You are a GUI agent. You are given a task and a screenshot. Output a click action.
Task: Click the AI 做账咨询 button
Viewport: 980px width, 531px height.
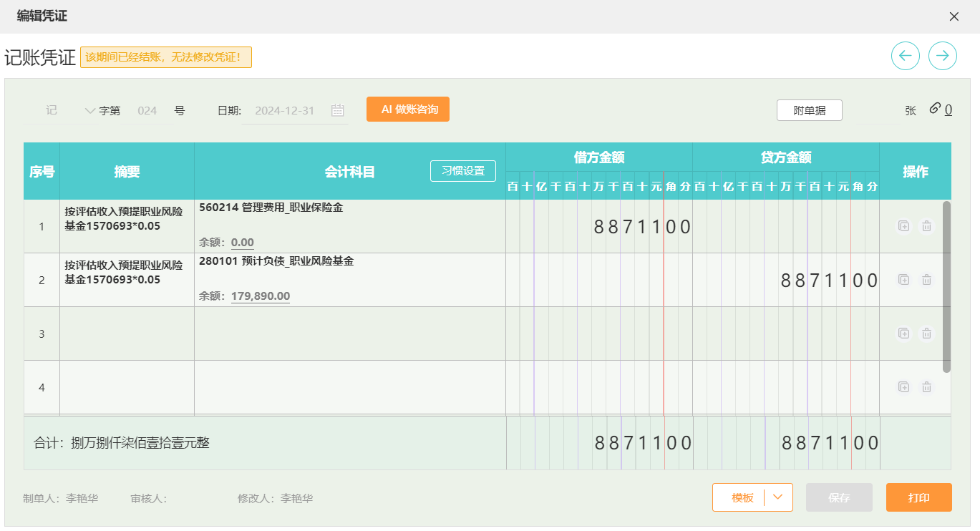pyautogui.click(x=407, y=109)
